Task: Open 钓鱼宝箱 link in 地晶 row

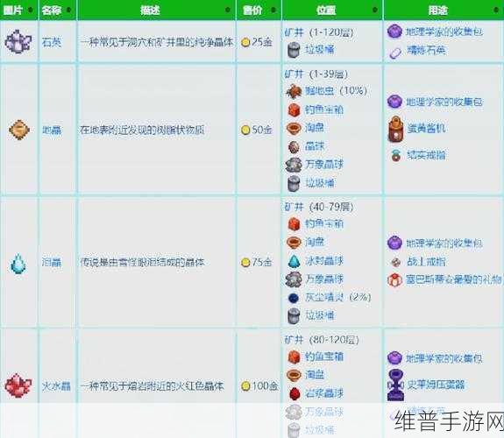Action: coord(324,109)
